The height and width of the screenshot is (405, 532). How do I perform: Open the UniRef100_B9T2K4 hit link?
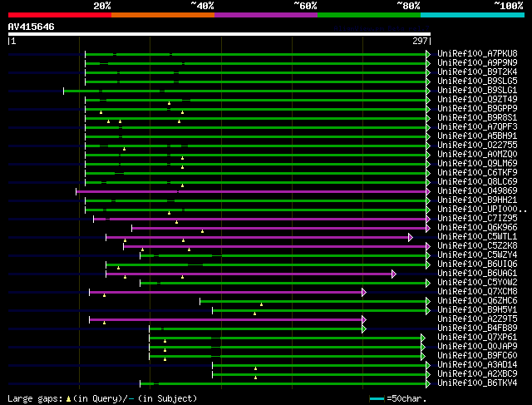(x=477, y=72)
